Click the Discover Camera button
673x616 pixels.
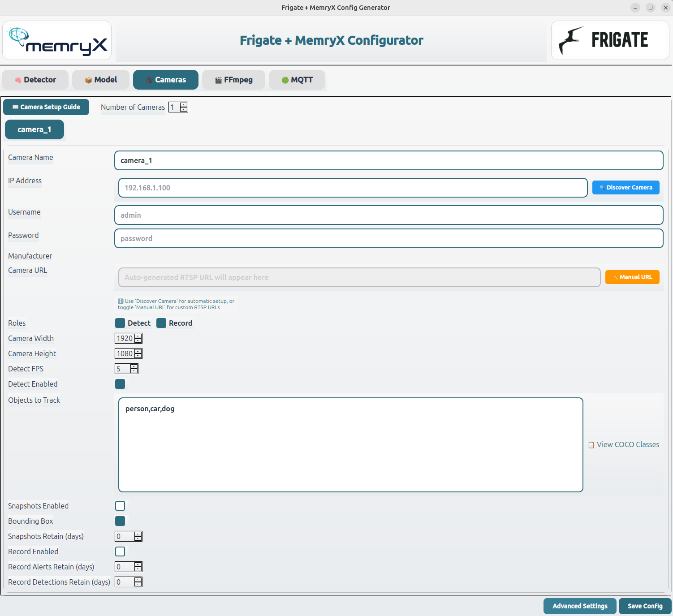point(626,188)
